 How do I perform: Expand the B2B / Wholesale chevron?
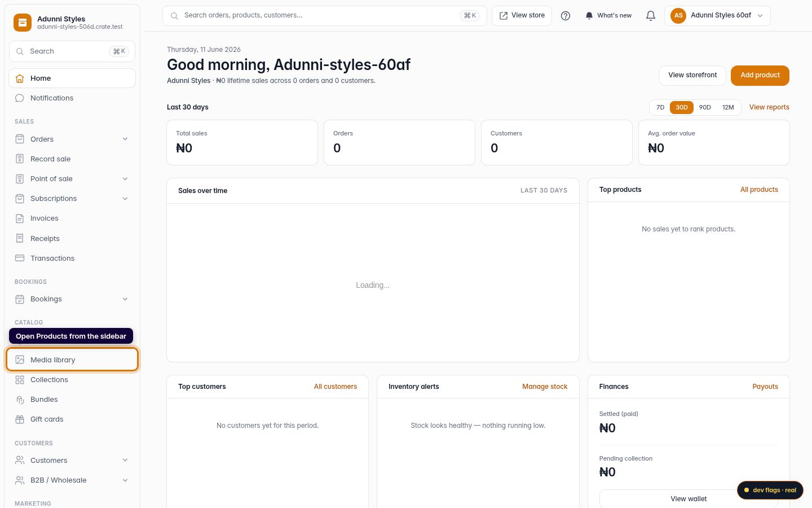pyautogui.click(x=125, y=480)
